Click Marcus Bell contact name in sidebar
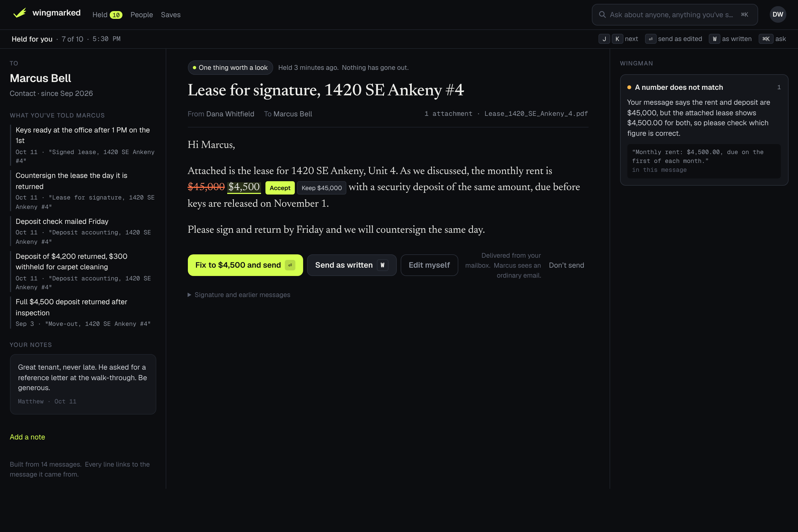The image size is (798, 532). 40,78
